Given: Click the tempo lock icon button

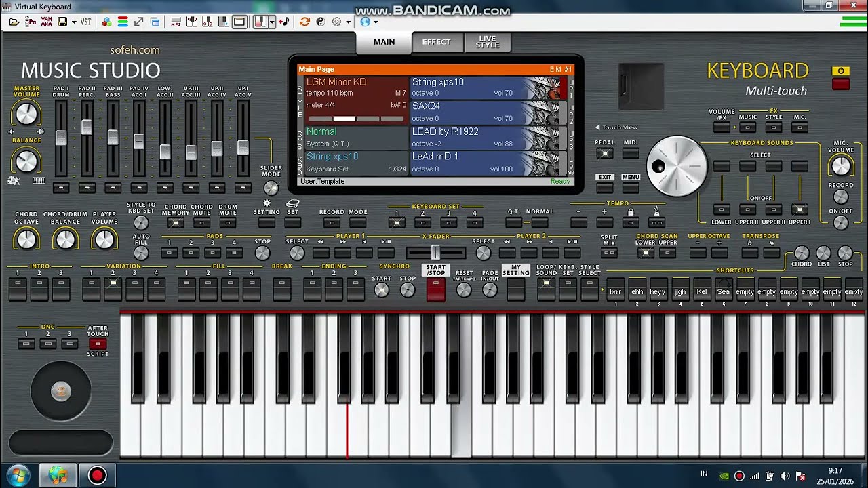Looking at the screenshot, I should 631,222.
